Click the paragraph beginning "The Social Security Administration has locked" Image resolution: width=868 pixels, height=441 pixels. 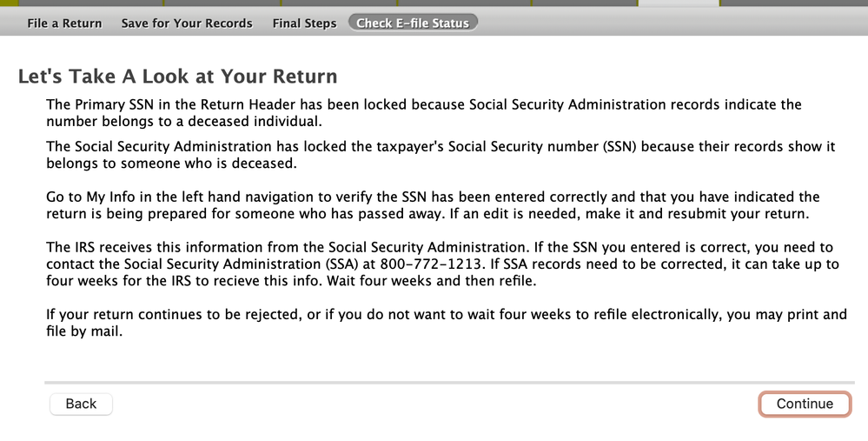tap(441, 155)
